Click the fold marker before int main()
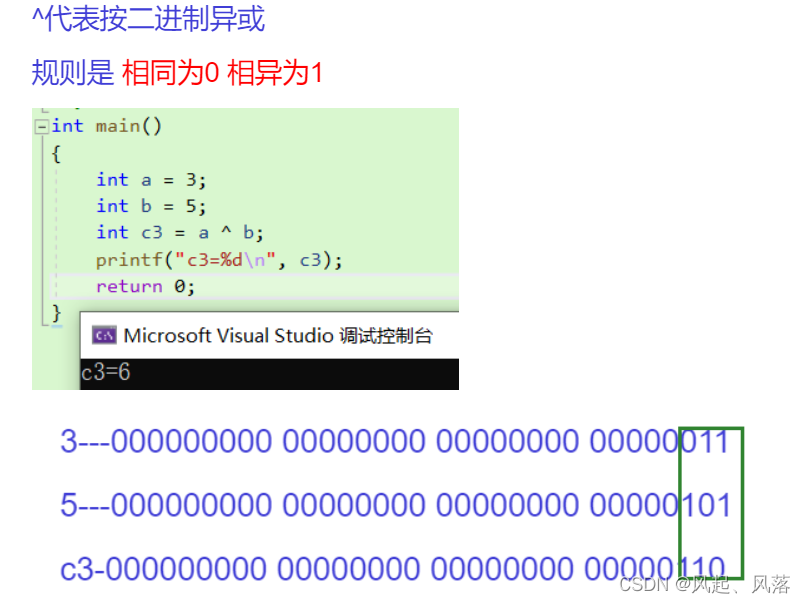This screenshot has width=806, height=603. 40,125
